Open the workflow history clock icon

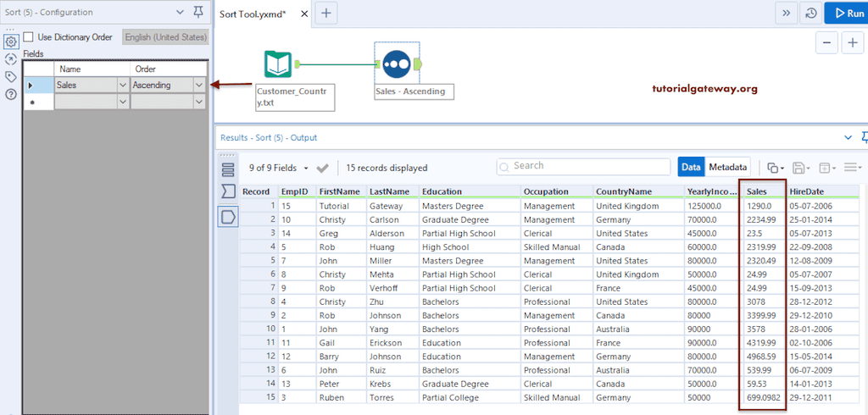click(x=810, y=13)
